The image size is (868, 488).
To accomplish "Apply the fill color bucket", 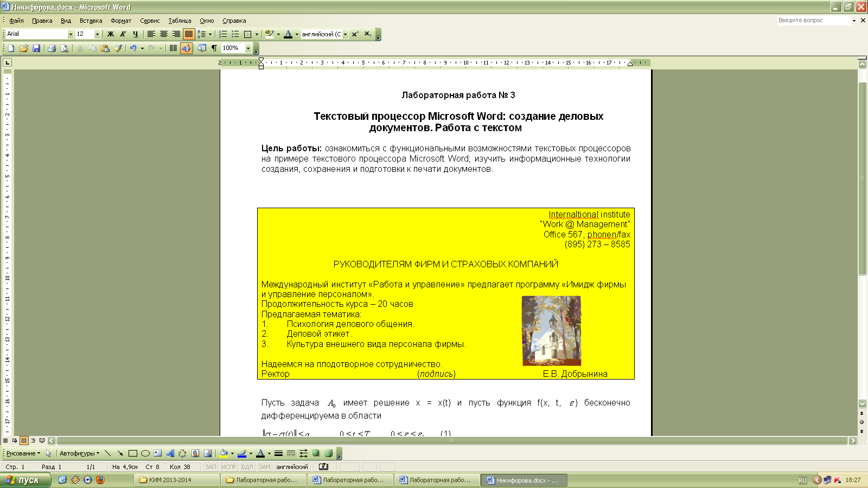I will (x=224, y=453).
